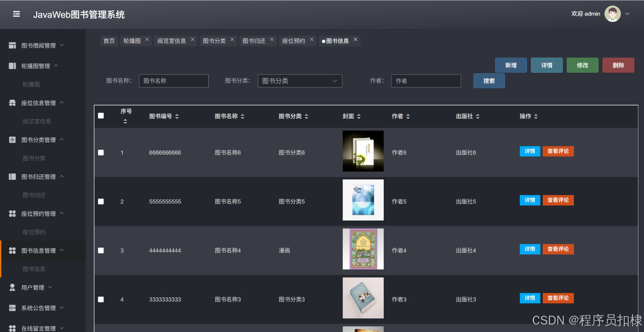Switch to the 轮播图 tab
The height and width of the screenshot is (332, 644).
pos(132,41)
